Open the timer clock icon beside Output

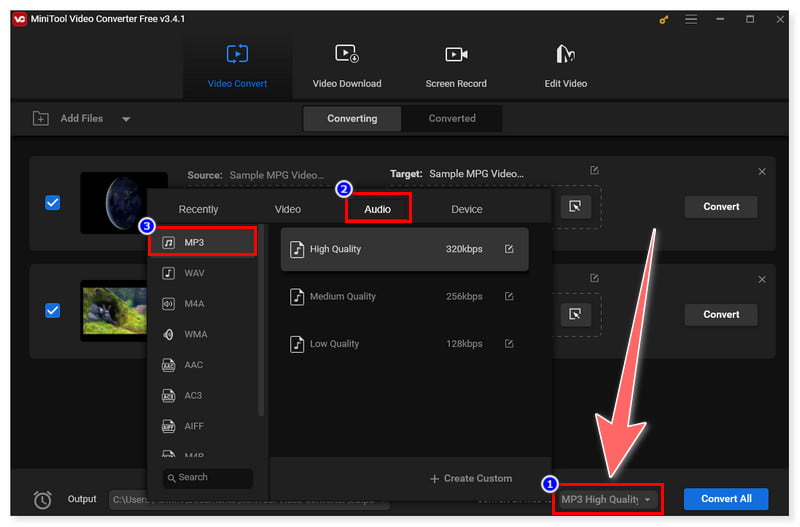(42, 499)
